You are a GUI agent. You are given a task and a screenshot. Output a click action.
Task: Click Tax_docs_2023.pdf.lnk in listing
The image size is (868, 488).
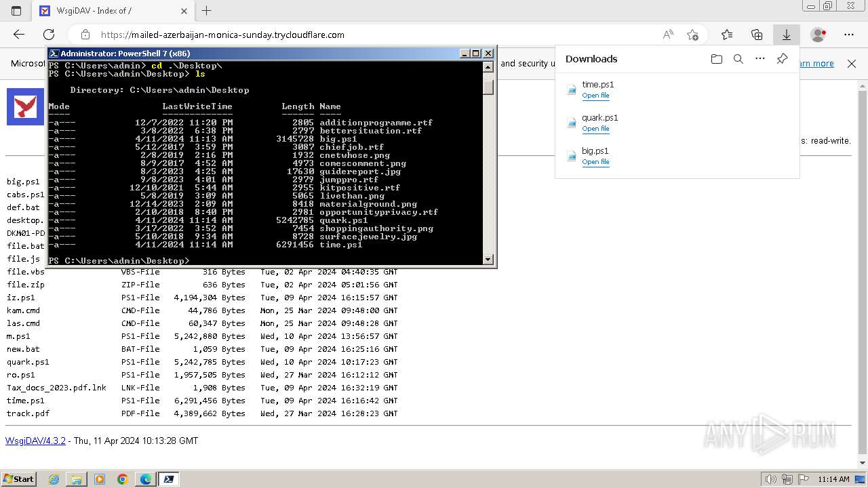56,388
